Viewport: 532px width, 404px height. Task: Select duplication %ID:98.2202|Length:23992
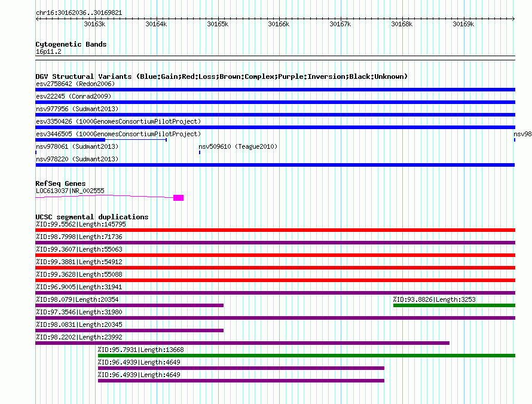pyautogui.click(x=79, y=337)
